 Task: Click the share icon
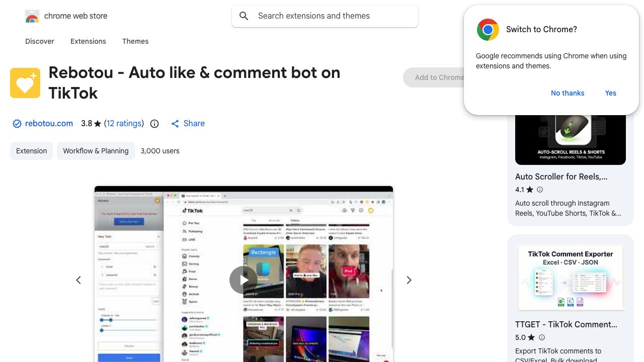[175, 124]
